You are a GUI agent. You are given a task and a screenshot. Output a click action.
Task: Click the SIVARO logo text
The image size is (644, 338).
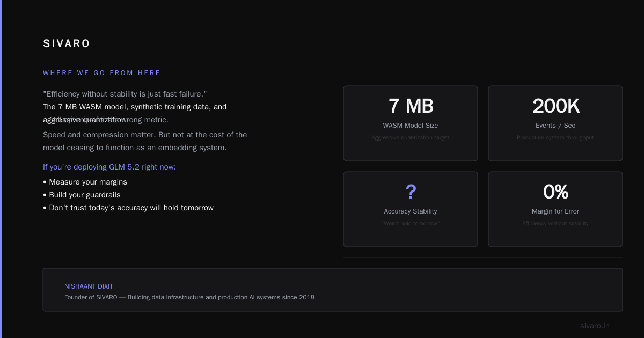(67, 44)
